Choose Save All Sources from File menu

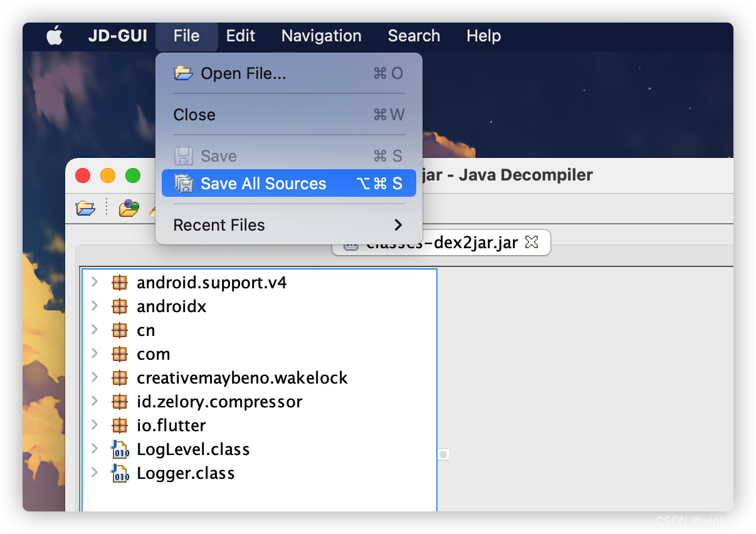pyautogui.click(x=263, y=183)
